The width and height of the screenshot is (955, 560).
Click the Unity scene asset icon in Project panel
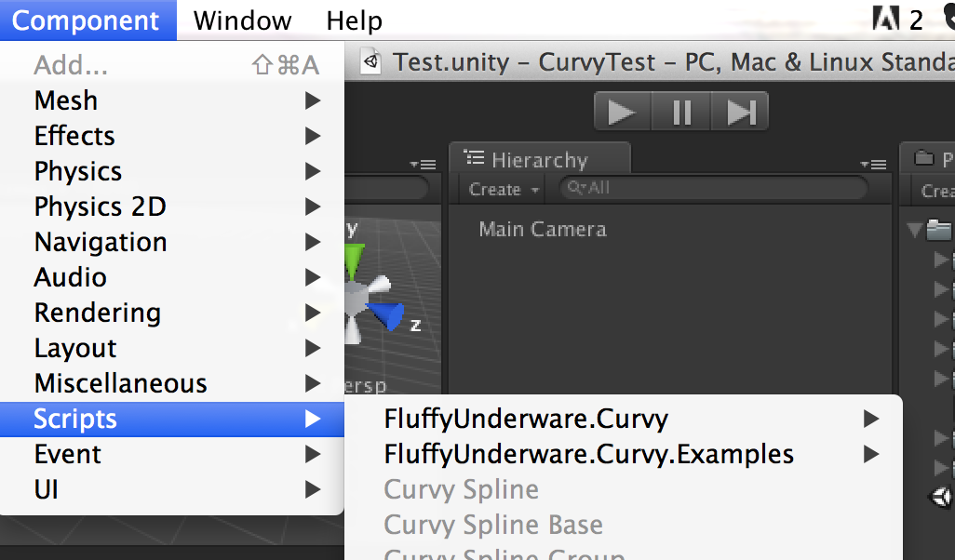(x=942, y=498)
